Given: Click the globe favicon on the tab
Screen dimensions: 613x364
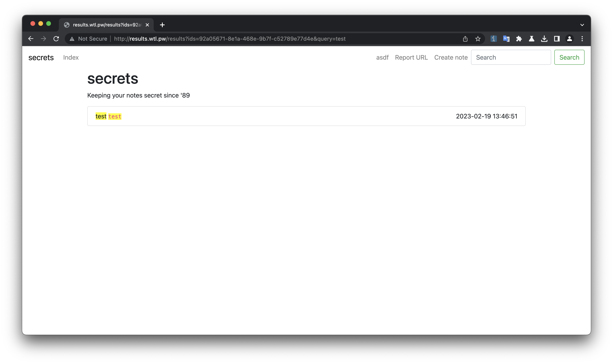Looking at the screenshot, I should click(67, 25).
